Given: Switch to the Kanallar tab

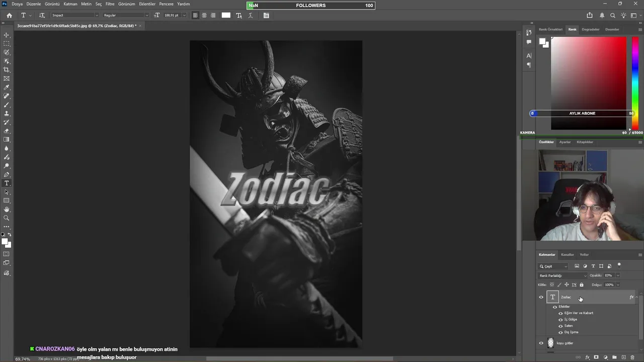Looking at the screenshot, I should [568, 254].
